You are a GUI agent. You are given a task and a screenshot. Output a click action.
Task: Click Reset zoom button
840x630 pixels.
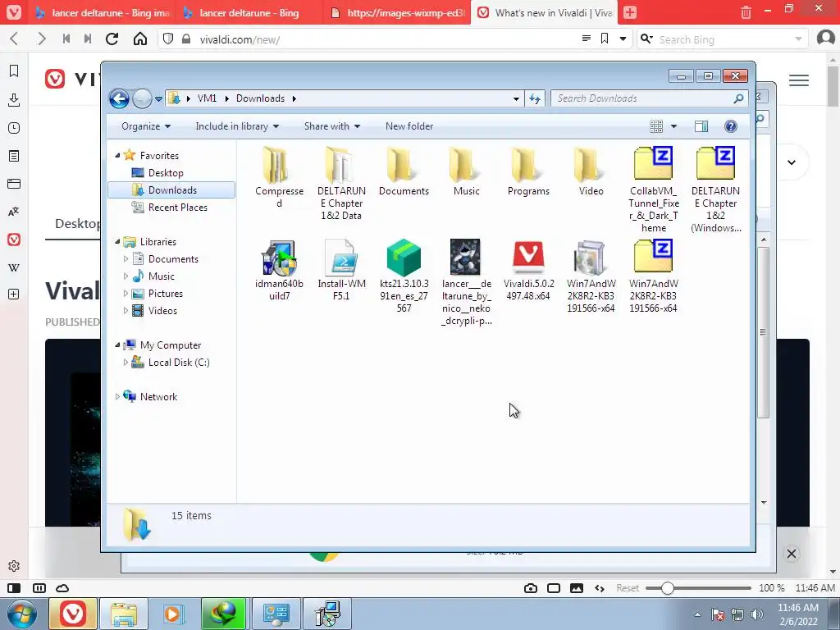pyautogui.click(x=628, y=588)
